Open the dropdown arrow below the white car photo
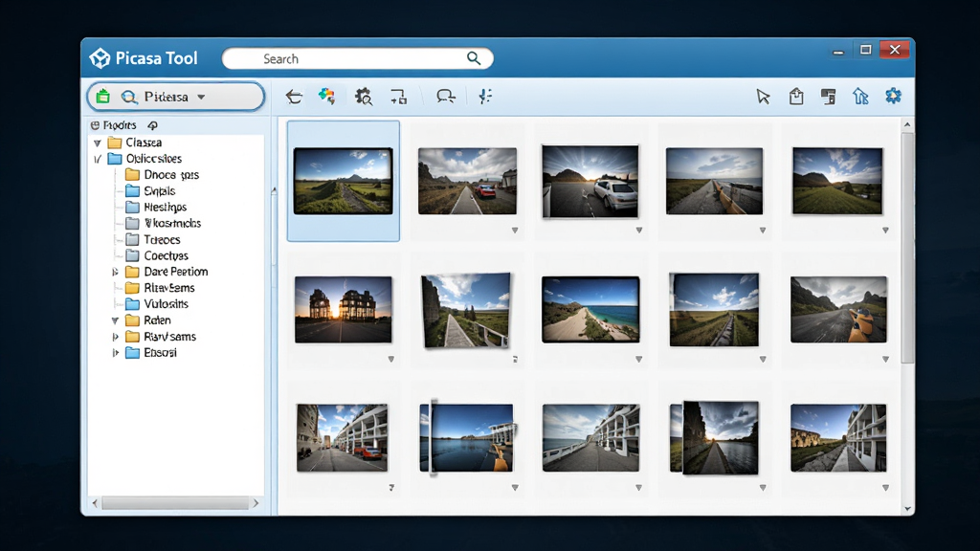 (638, 230)
